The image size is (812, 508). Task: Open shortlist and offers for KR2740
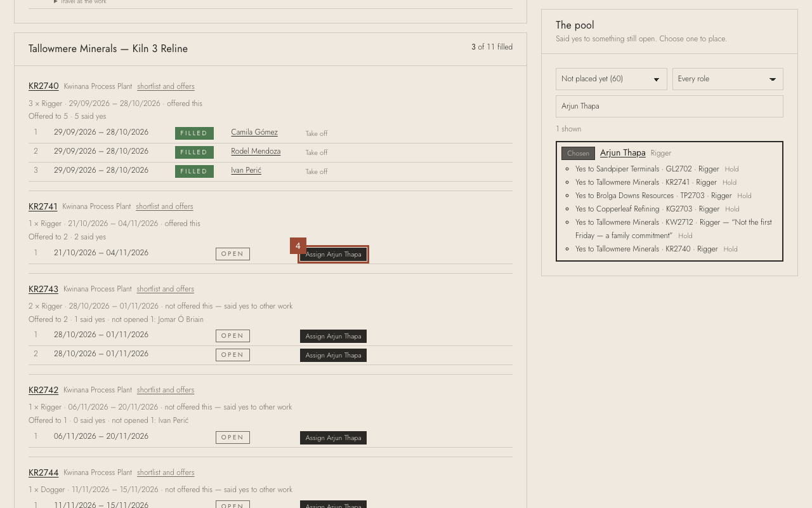click(166, 86)
